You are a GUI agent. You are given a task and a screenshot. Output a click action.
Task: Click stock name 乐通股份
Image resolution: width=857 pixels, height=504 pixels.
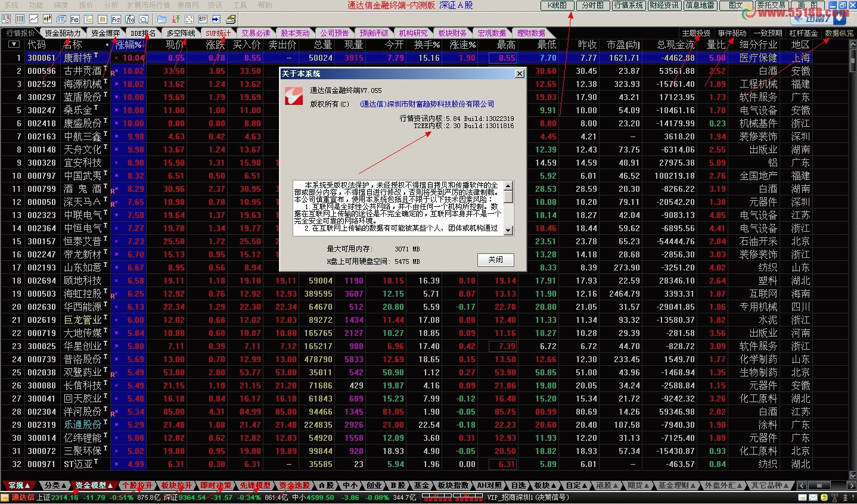click(x=82, y=425)
